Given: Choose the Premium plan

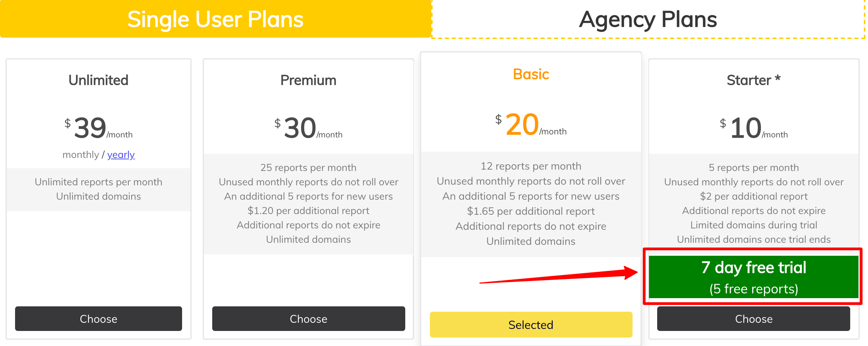Looking at the screenshot, I should coord(308,319).
